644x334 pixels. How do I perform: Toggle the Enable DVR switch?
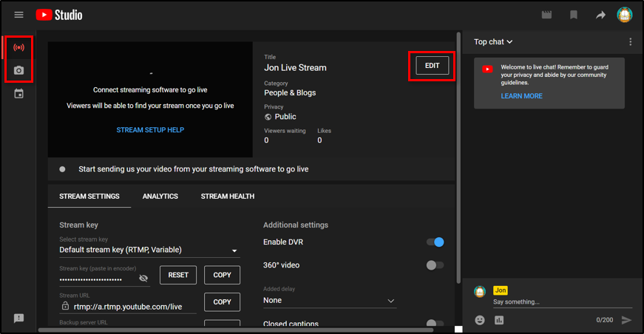click(x=435, y=242)
